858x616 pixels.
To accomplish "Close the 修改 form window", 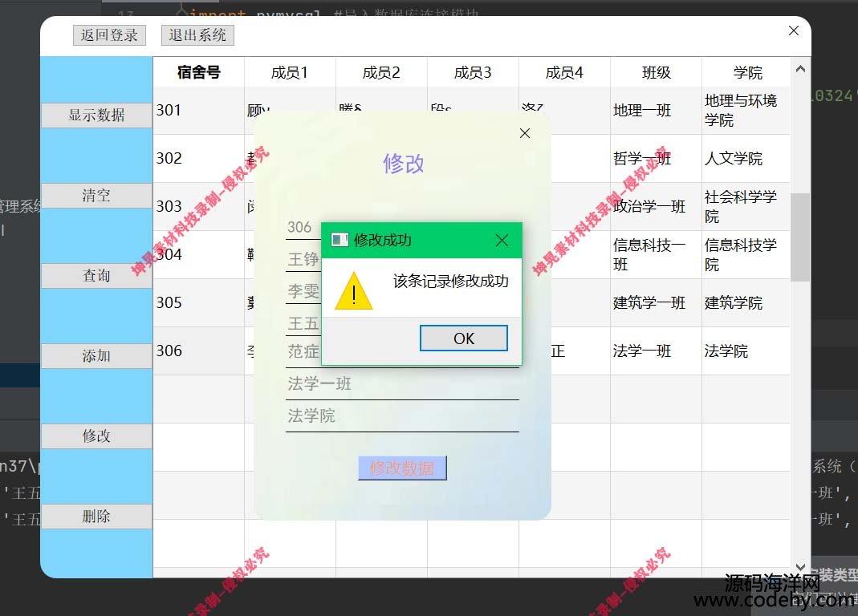I will point(525,133).
